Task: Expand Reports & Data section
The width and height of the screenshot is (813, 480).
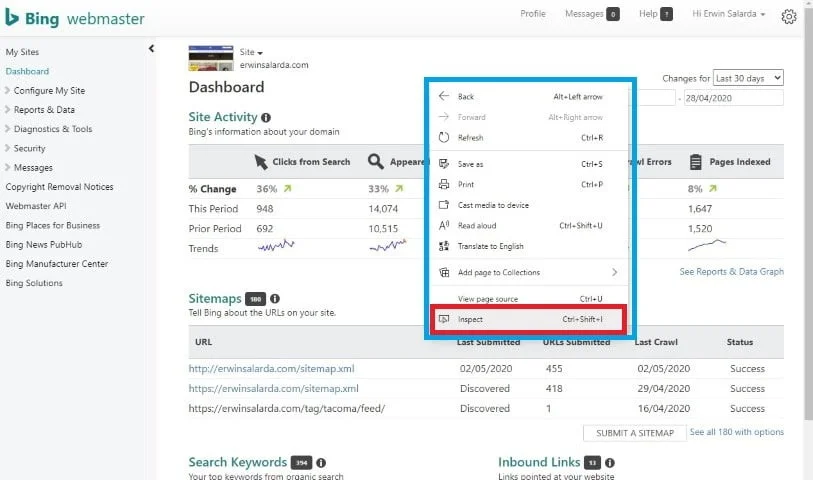Action: pos(44,110)
